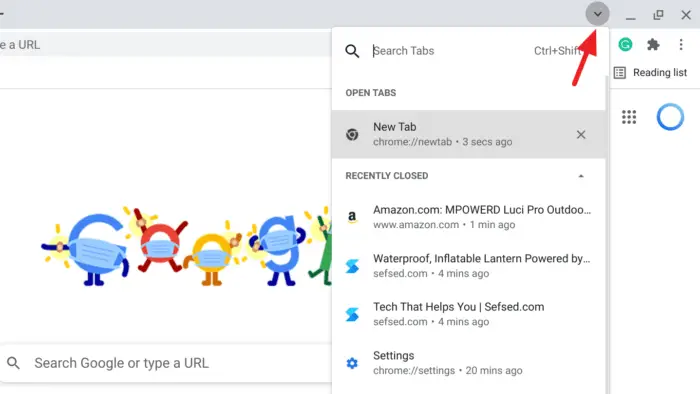This screenshot has height=394, width=700.
Task: Click the search icon in Google search box
Action: 13,363
